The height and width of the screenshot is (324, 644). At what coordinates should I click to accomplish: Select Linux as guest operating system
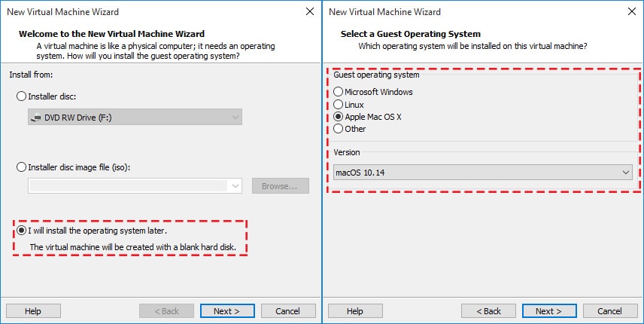(339, 105)
